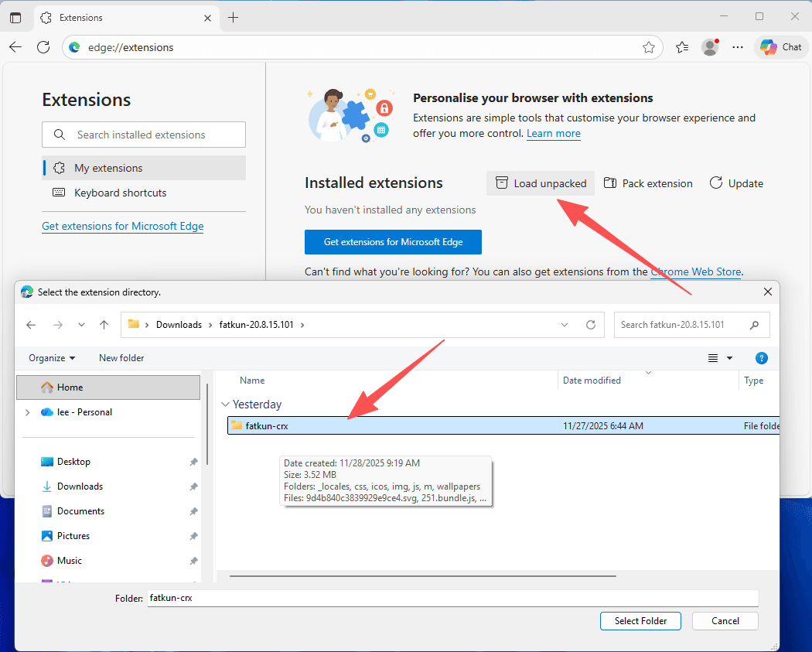Image resolution: width=812 pixels, height=652 pixels.
Task: Open the folder path dropdown in the dialog
Action: coord(564,324)
